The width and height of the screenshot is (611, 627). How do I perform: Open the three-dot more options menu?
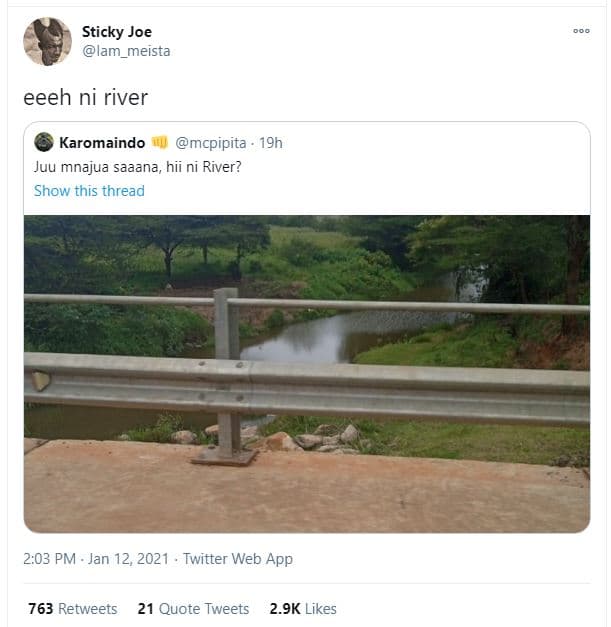coord(581,31)
